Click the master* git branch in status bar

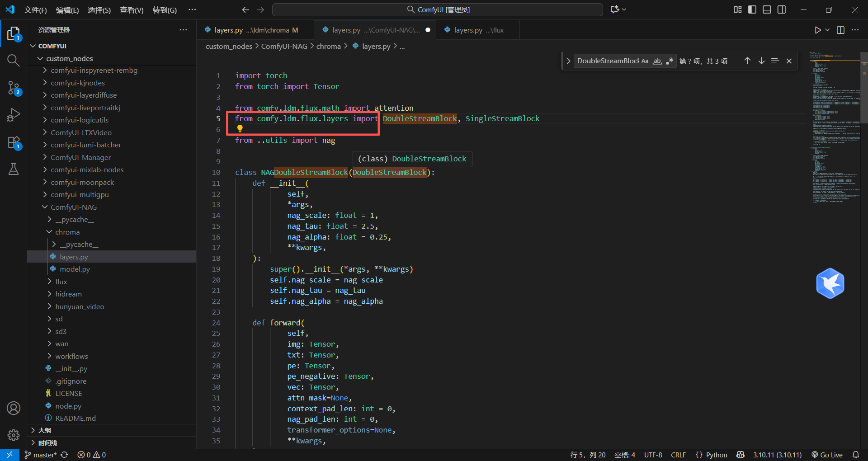click(x=40, y=455)
